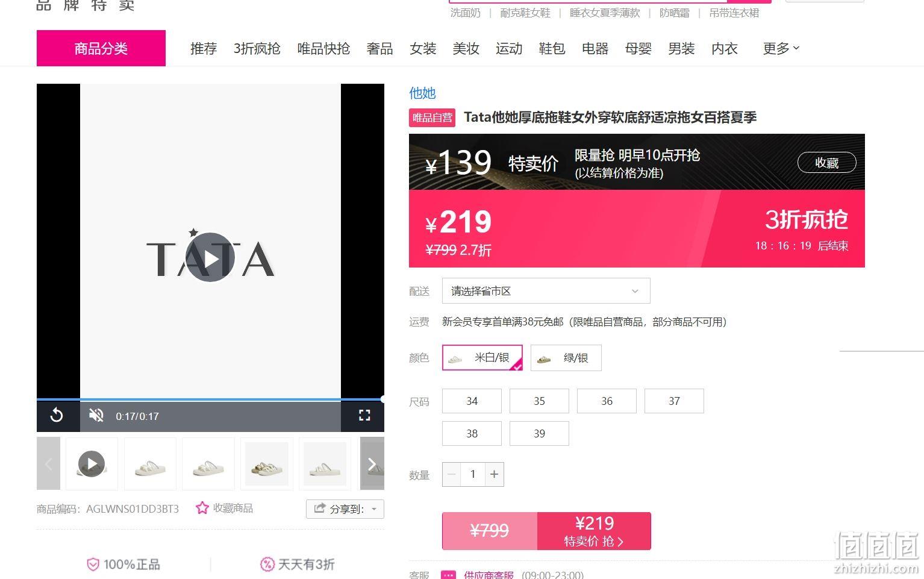924x579 pixels.
Task: Seek on the video progress bar
Action: point(210,399)
